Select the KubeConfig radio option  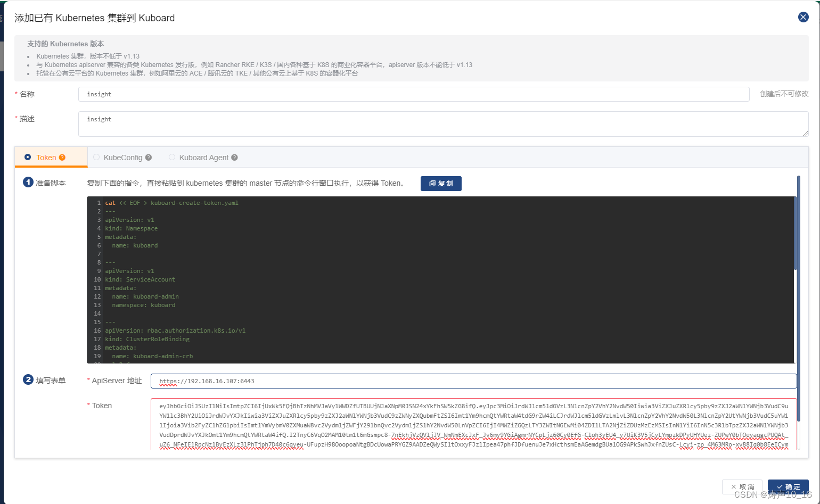[96, 157]
